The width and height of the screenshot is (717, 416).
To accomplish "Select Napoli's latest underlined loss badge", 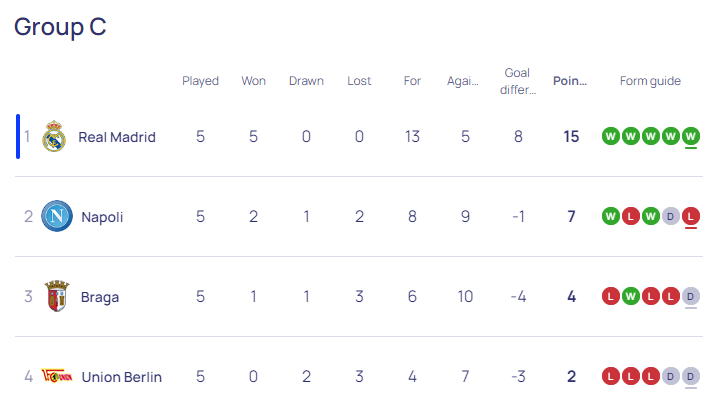I will point(690,216).
